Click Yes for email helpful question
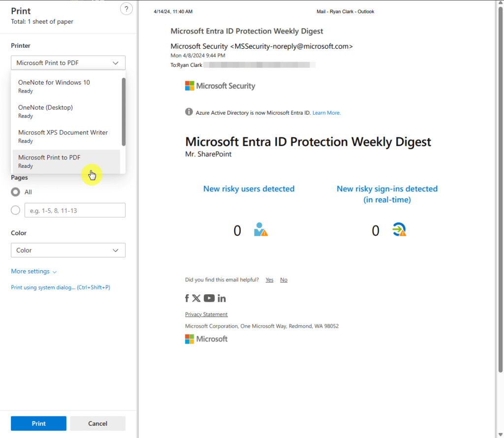 269,280
